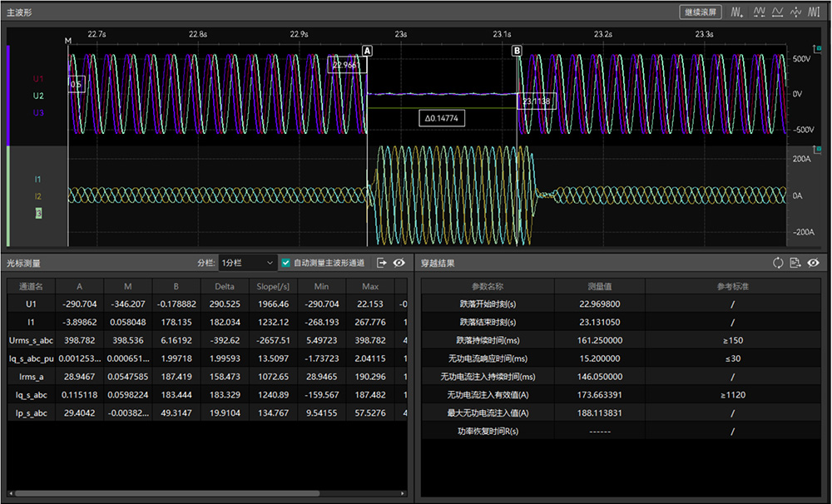
Task: Click the 22.7s time axis label
Action: [97, 34]
